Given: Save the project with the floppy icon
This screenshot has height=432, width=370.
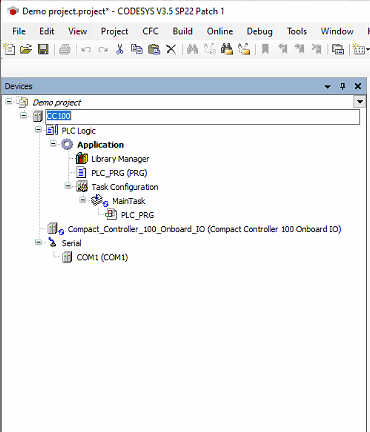Looking at the screenshot, I should [x=43, y=49].
